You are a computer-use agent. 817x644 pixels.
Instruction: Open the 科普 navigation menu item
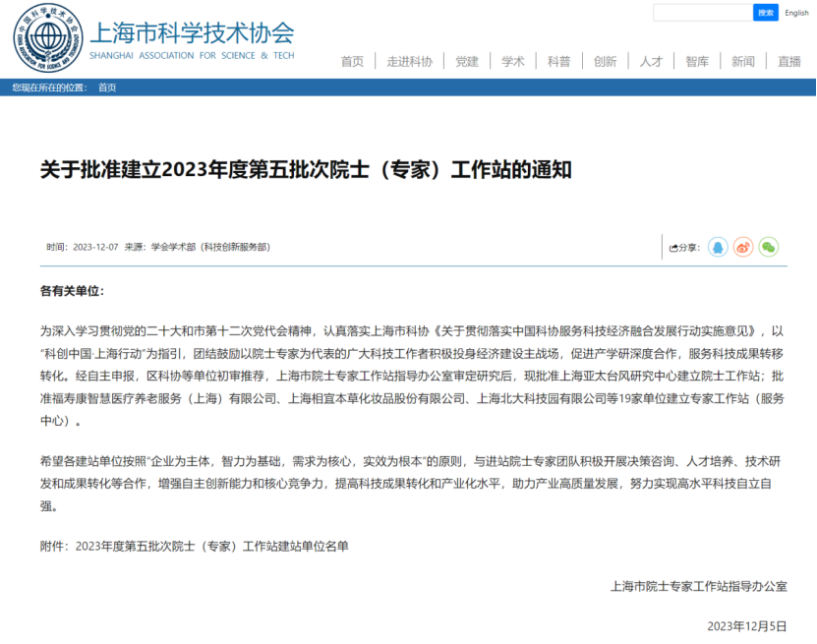coord(559,62)
